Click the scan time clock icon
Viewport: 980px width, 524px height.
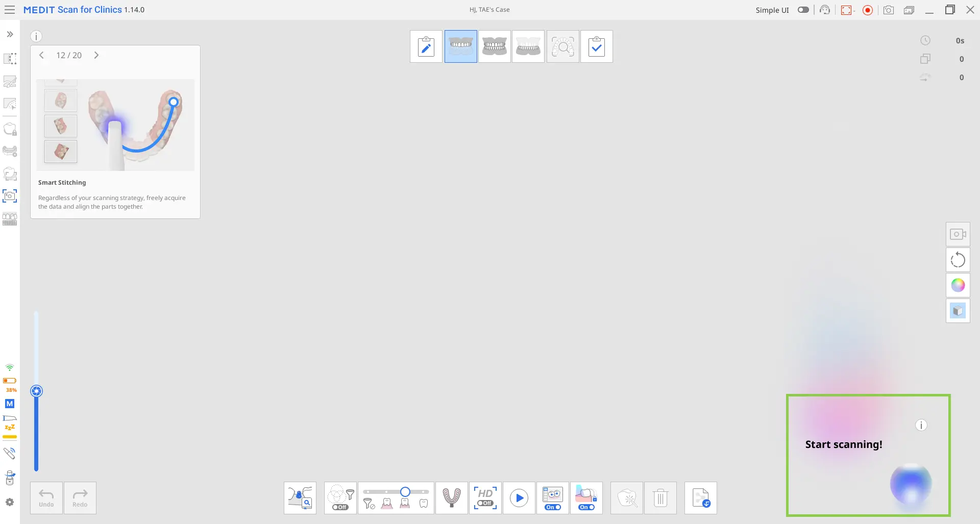(x=925, y=40)
